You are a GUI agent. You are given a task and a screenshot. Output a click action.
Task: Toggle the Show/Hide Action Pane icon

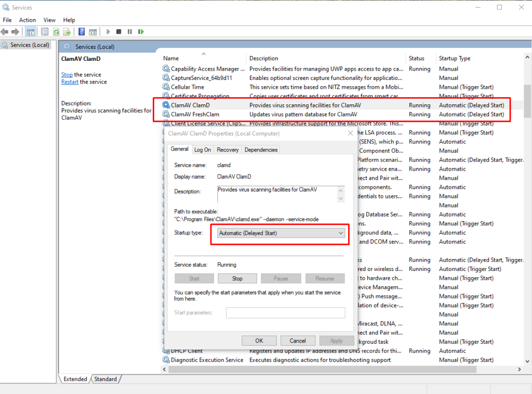click(92, 31)
